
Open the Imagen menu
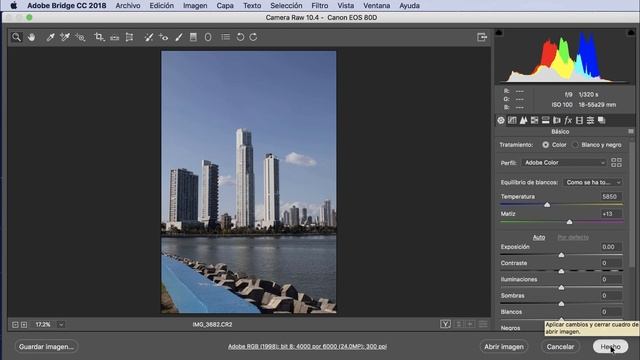tap(195, 6)
